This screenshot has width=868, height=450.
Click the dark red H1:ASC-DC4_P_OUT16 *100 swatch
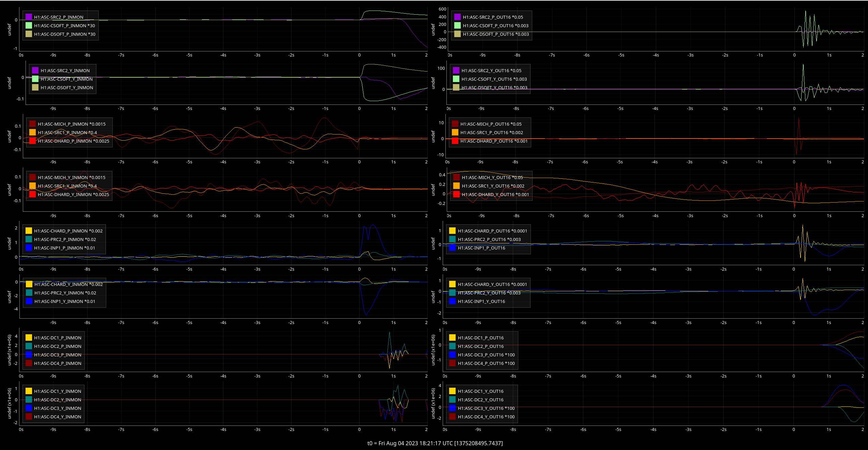tap(453, 363)
